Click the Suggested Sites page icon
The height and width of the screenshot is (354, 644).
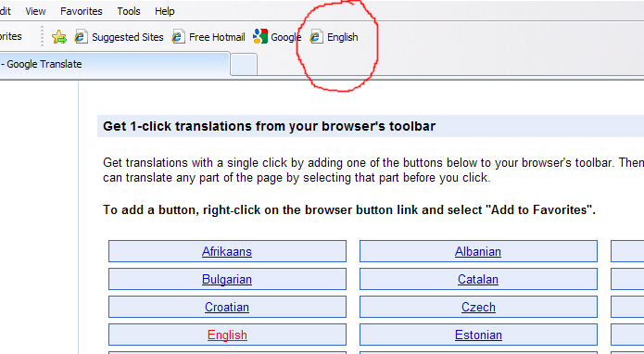pyautogui.click(x=81, y=37)
